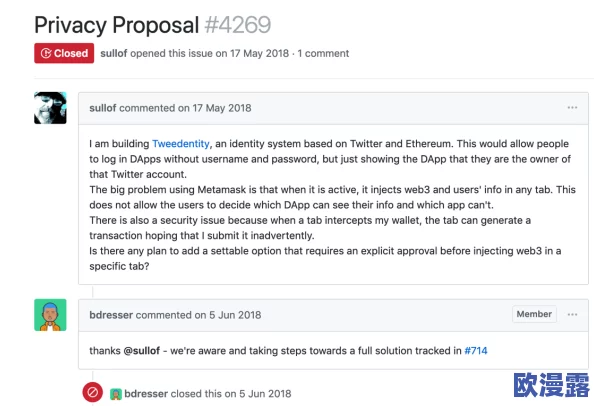
Task: Click the issue number #4269
Action: (x=238, y=25)
